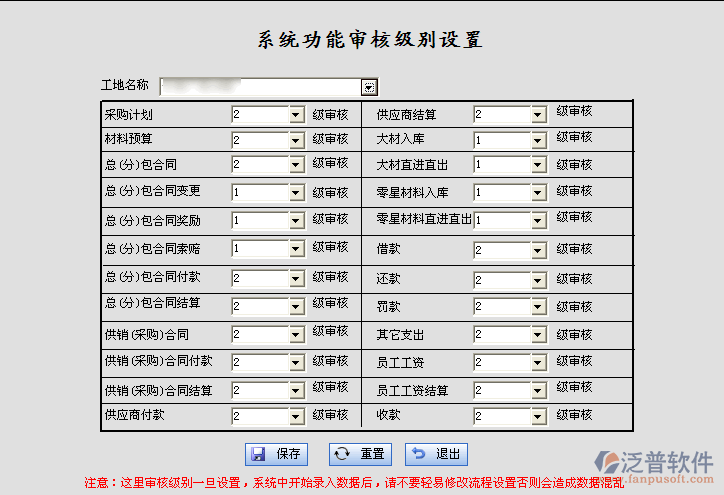Open the 总(分)包合同结算 level dropdown
This screenshot has height=495, width=724.
(296, 307)
